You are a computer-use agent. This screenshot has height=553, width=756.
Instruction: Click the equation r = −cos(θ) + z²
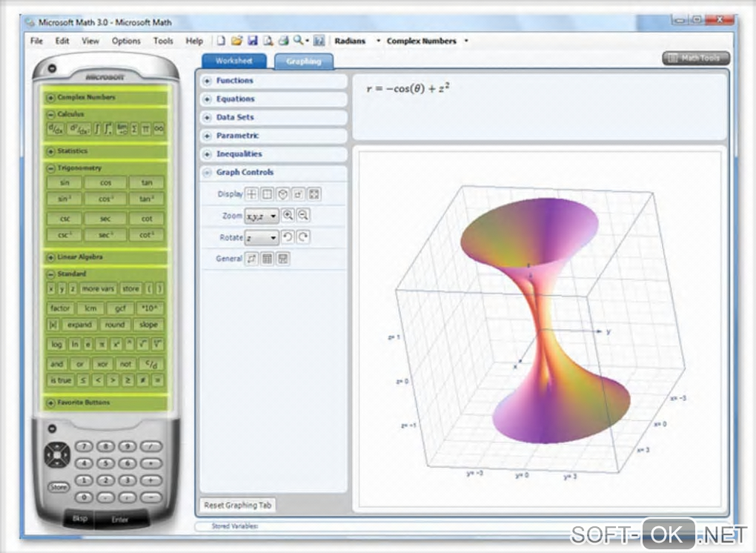click(x=408, y=88)
